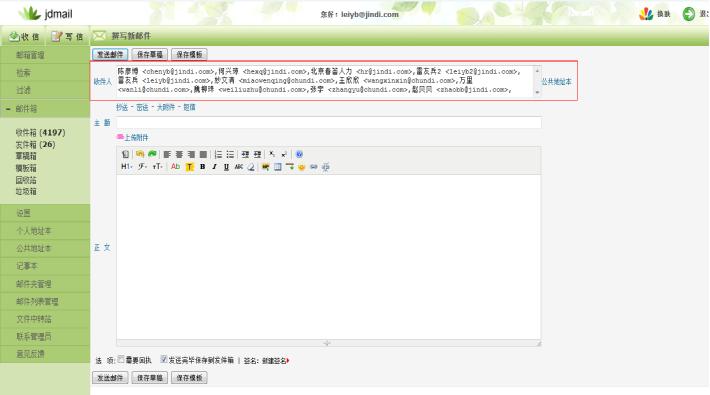Open the inbox folder showing 4197
The width and height of the screenshot is (710, 395).
point(40,133)
